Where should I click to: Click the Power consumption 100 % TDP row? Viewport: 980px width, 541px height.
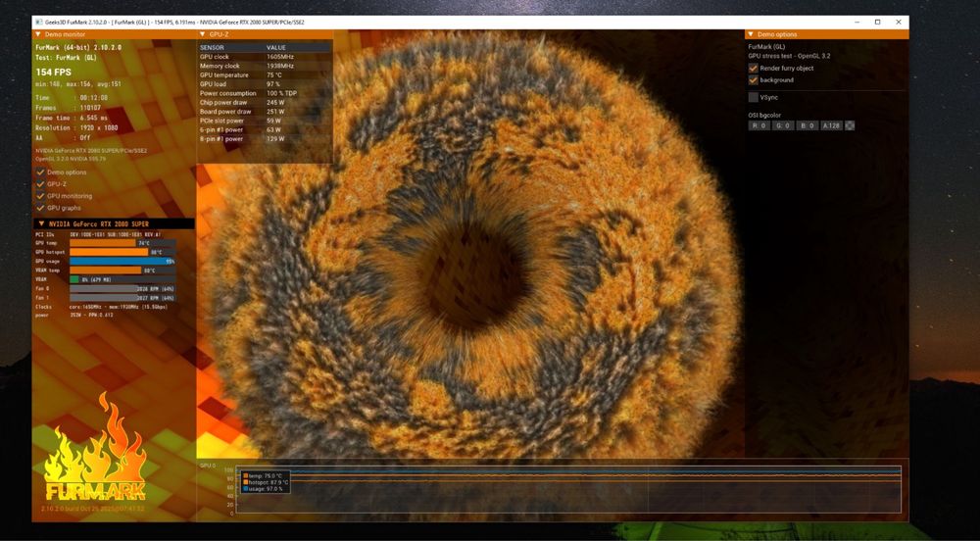point(265,93)
